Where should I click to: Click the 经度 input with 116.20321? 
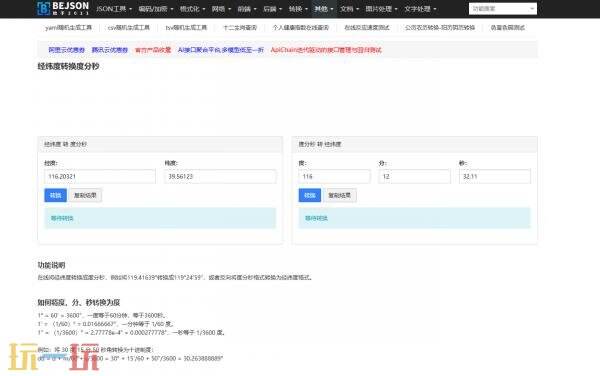tap(100, 176)
